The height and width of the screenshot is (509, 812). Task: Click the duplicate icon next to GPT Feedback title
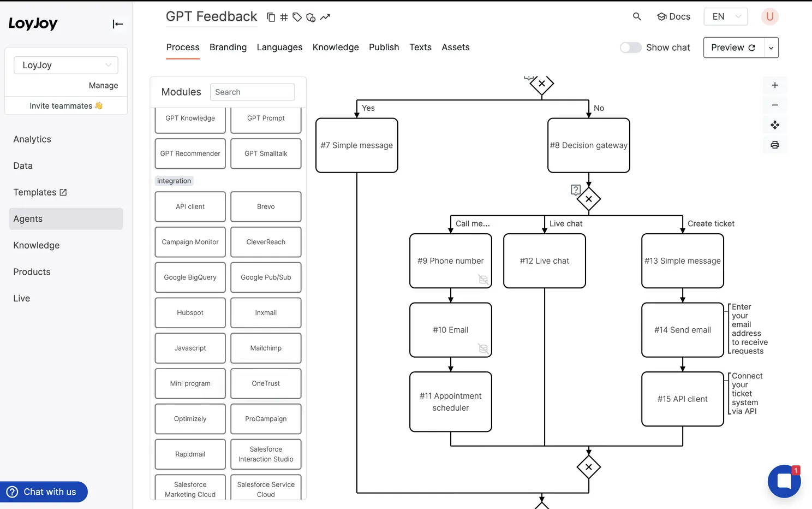click(271, 17)
